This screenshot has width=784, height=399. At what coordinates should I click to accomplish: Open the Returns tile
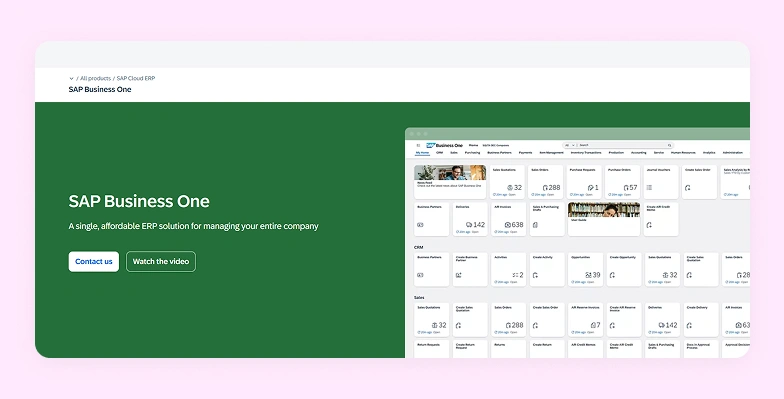[x=508, y=349]
